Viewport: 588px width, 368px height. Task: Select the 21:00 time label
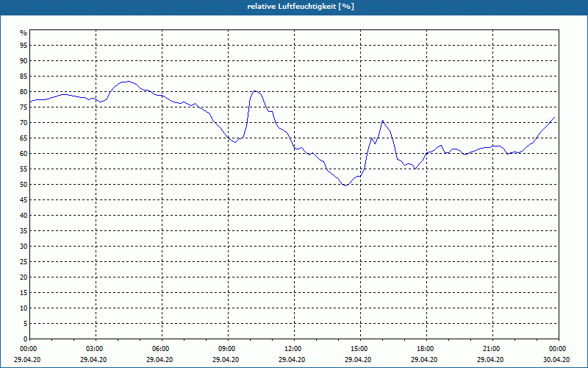click(x=491, y=349)
